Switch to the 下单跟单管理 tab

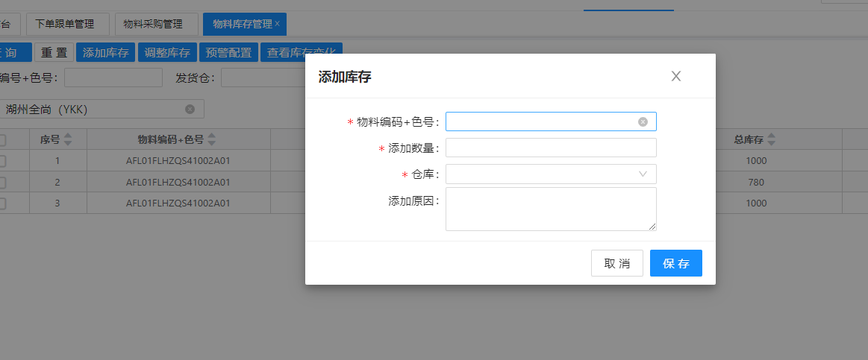(68, 24)
